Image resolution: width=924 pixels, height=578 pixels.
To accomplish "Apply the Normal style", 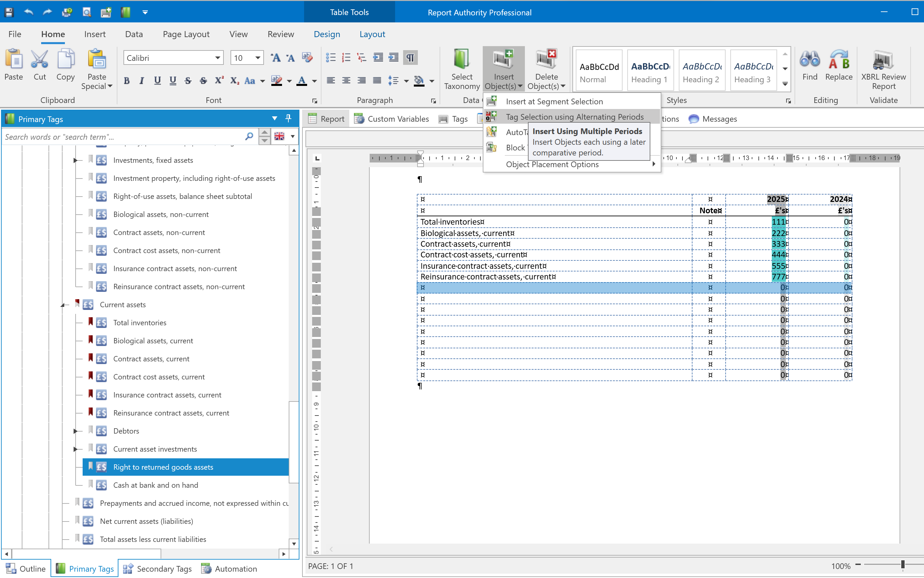I will point(598,71).
